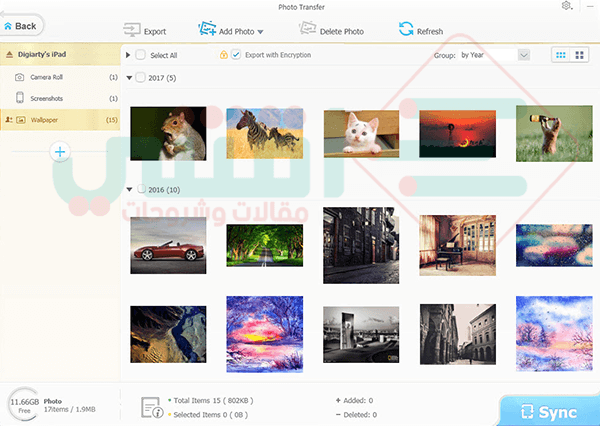Click the storage free space circle

pos(24,405)
